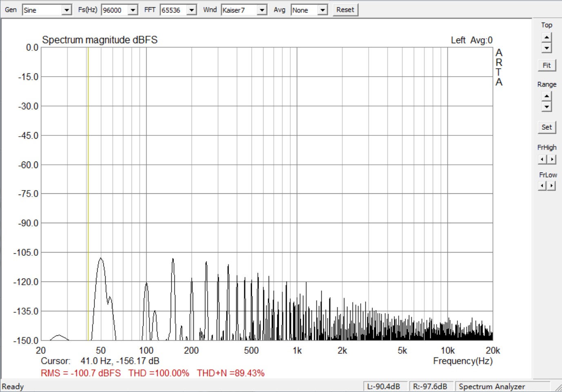Open the Gen signal type dropdown

pos(67,10)
